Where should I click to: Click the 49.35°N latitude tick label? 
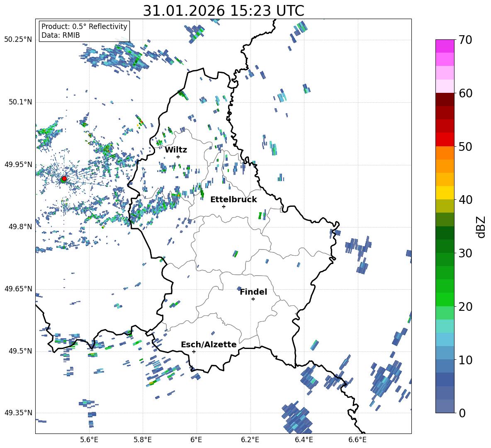[18, 413]
